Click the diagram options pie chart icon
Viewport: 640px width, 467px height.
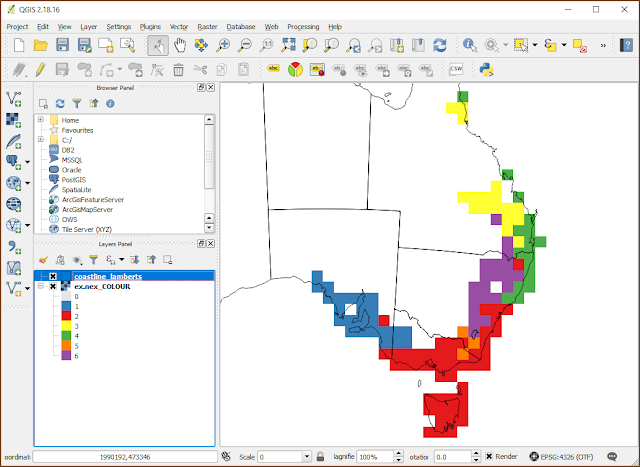tap(295, 69)
